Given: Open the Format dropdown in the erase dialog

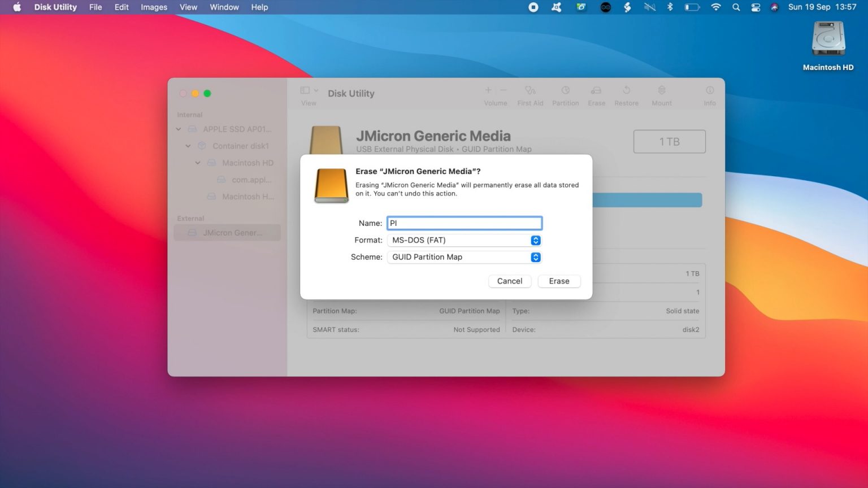Looking at the screenshot, I should click(535, 240).
